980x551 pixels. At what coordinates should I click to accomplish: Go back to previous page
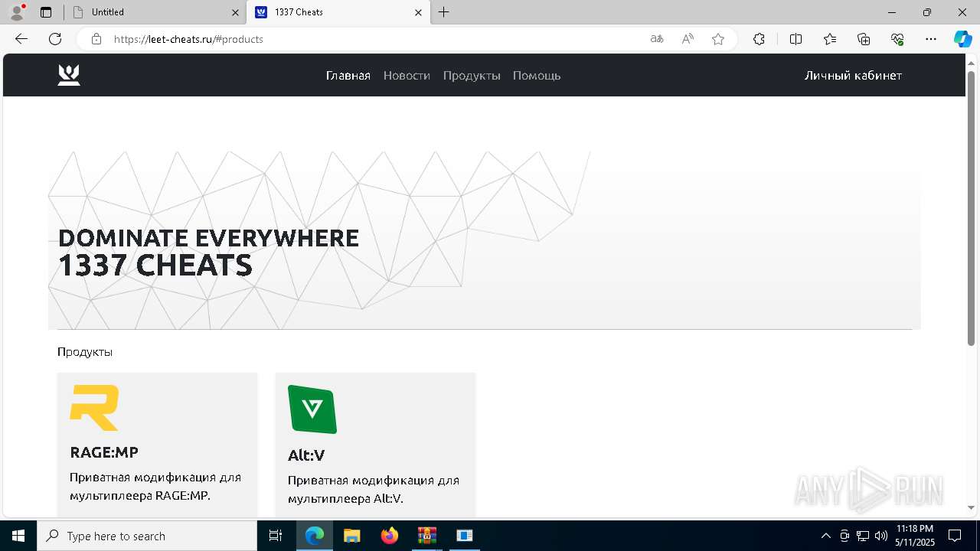click(21, 39)
